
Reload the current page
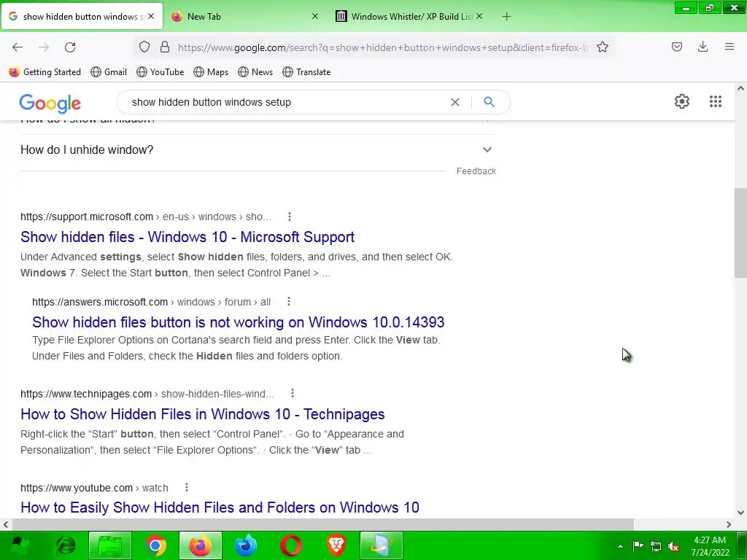point(70,47)
